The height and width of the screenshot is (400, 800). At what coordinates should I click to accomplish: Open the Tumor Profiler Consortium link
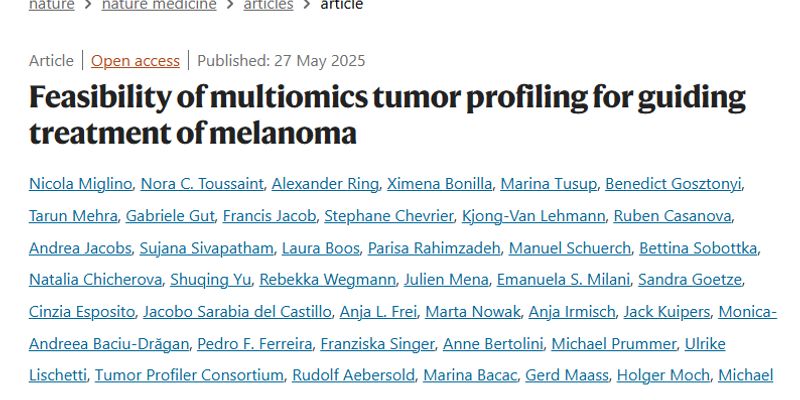(x=189, y=376)
